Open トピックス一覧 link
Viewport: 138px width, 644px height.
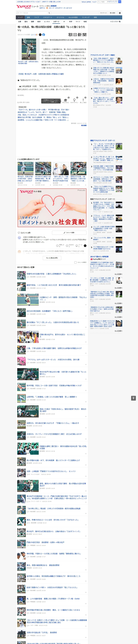(115, 21)
